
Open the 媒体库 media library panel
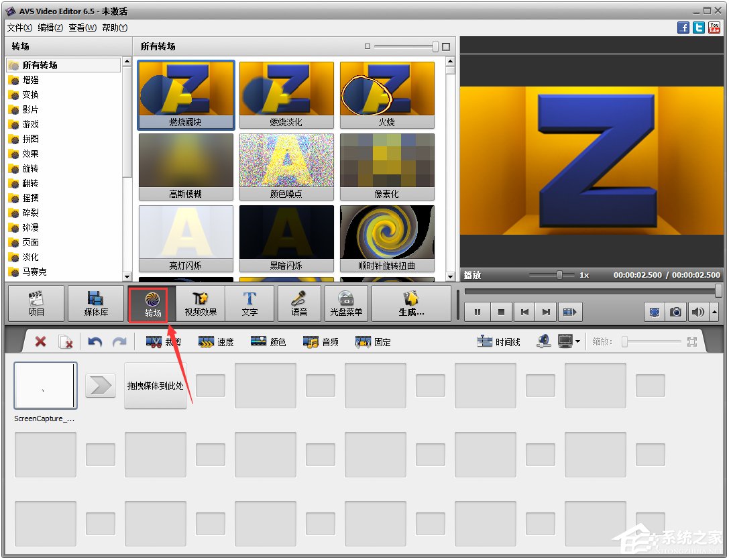pos(92,304)
